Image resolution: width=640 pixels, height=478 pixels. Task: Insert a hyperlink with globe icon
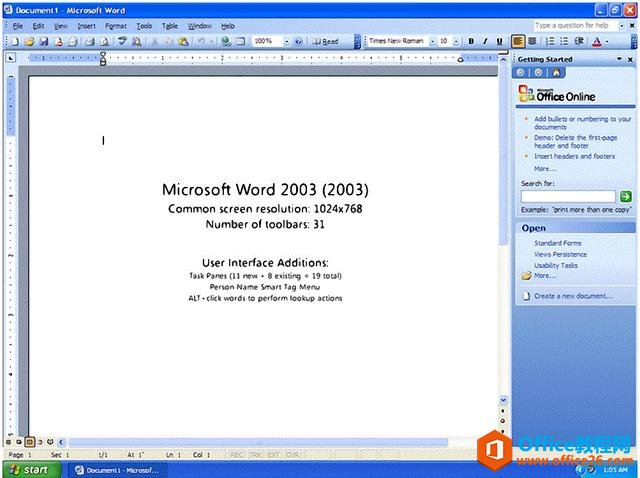point(226,41)
